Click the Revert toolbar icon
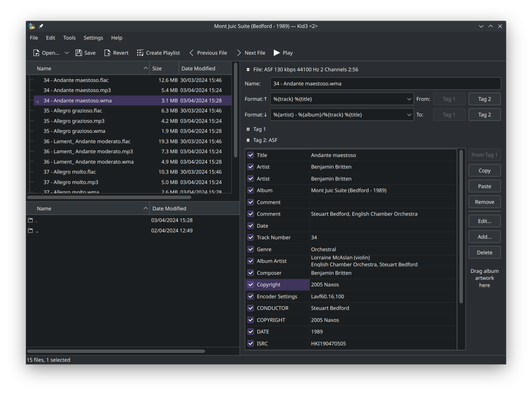Image resolution: width=532 pixels, height=395 pixels. [107, 53]
